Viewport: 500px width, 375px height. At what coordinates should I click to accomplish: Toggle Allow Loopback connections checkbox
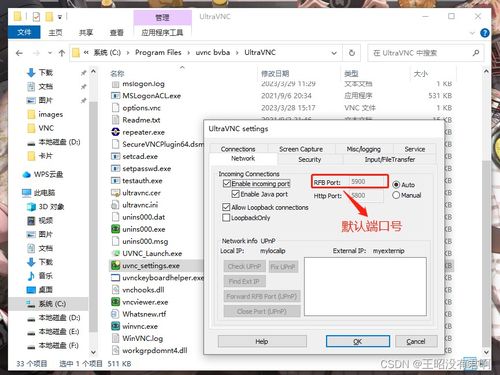[226, 207]
